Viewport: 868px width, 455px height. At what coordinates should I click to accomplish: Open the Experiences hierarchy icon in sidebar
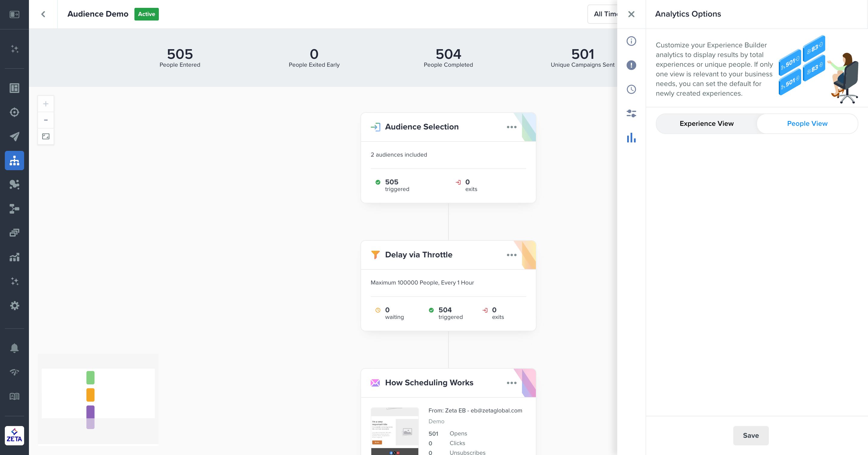click(x=14, y=161)
